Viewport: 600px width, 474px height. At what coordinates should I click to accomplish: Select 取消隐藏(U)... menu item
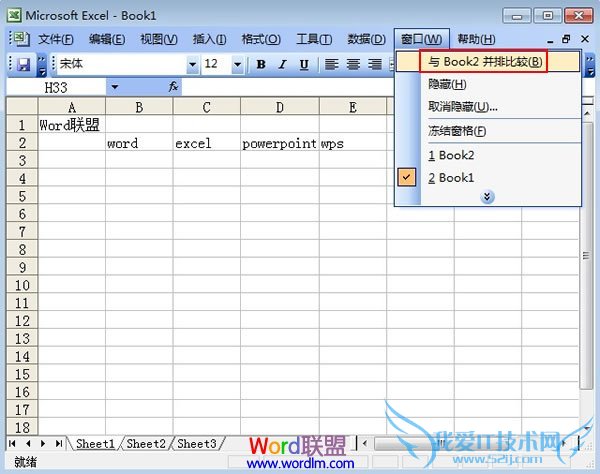point(488,106)
